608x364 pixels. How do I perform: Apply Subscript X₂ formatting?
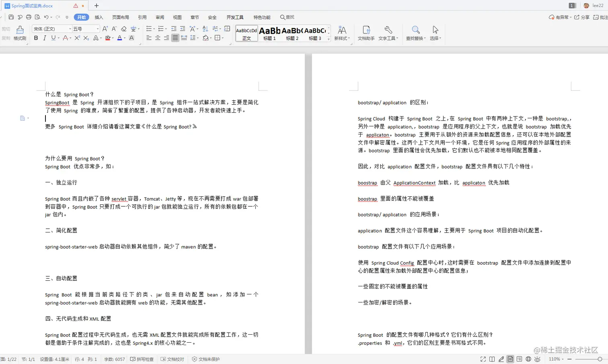[86, 38]
